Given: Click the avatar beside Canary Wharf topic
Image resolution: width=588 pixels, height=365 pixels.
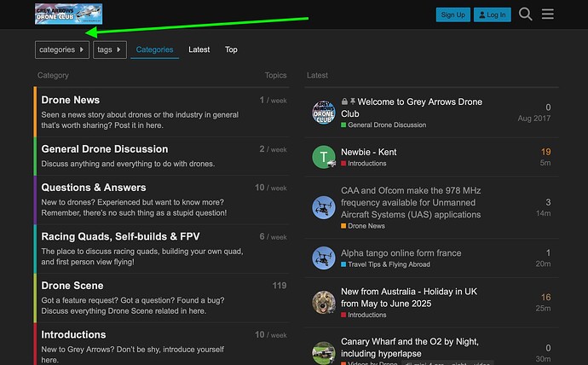Looking at the screenshot, I should point(324,352).
